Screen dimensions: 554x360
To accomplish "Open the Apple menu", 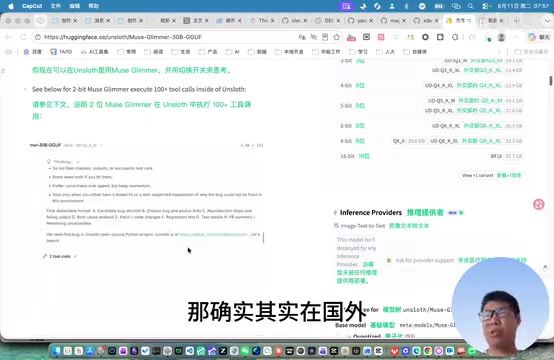I will (x=11, y=6).
